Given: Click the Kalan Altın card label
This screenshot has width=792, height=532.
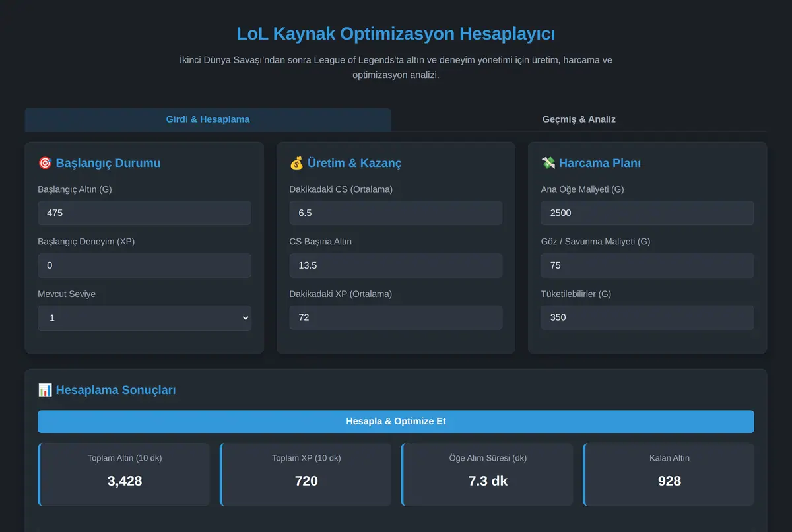Looking at the screenshot, I should (x=669, y=457).
